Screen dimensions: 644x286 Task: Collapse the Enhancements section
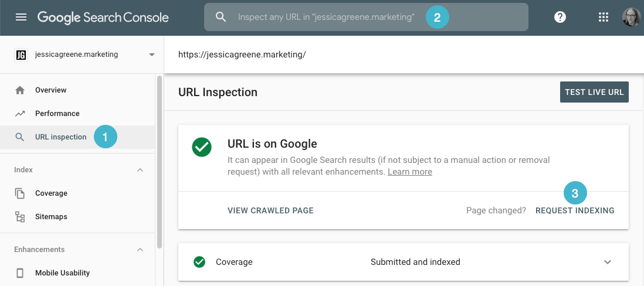140,250
